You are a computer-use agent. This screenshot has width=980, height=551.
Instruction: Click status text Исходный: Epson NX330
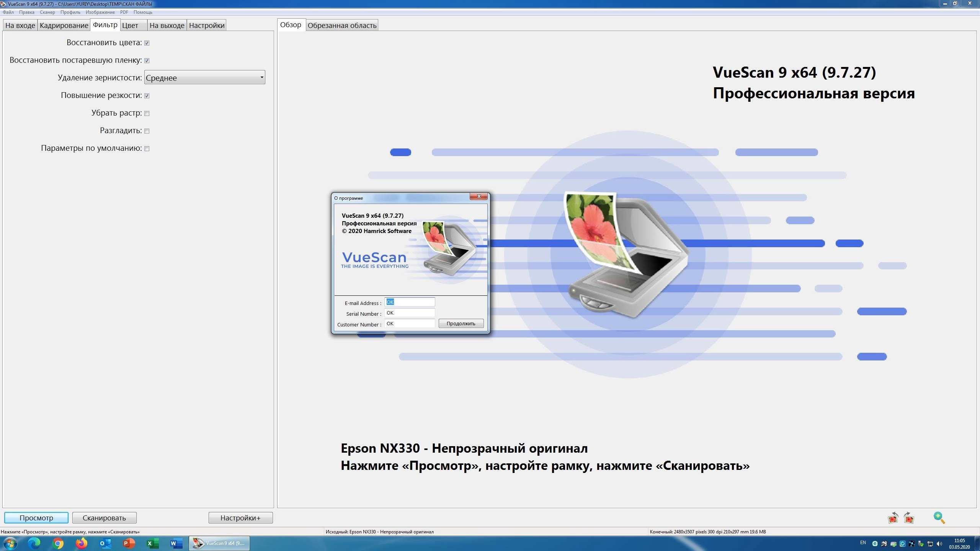point(379,531)
